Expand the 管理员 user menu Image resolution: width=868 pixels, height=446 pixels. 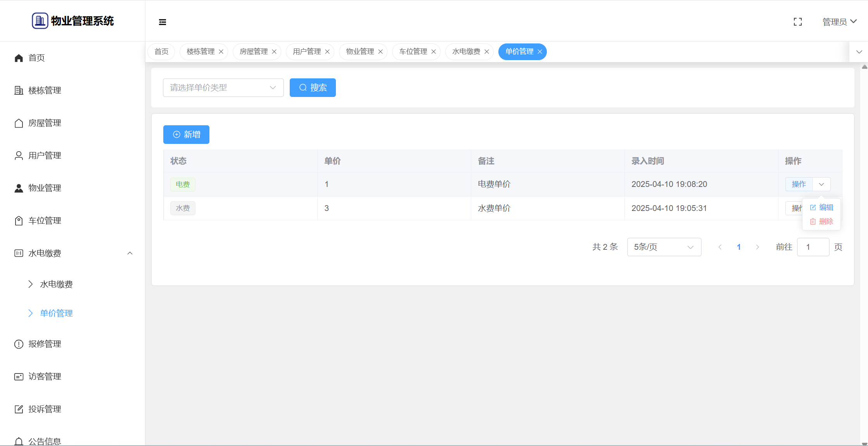click(839, 22)
